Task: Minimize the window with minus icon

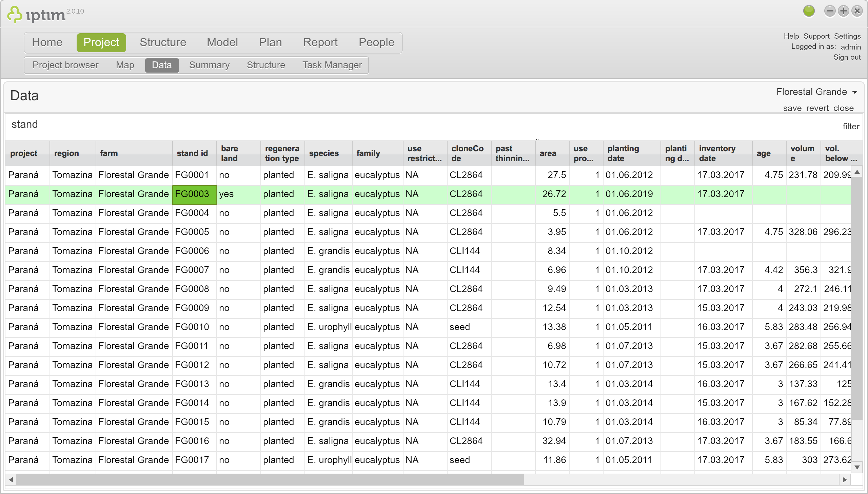Action: tap(830, 11)
